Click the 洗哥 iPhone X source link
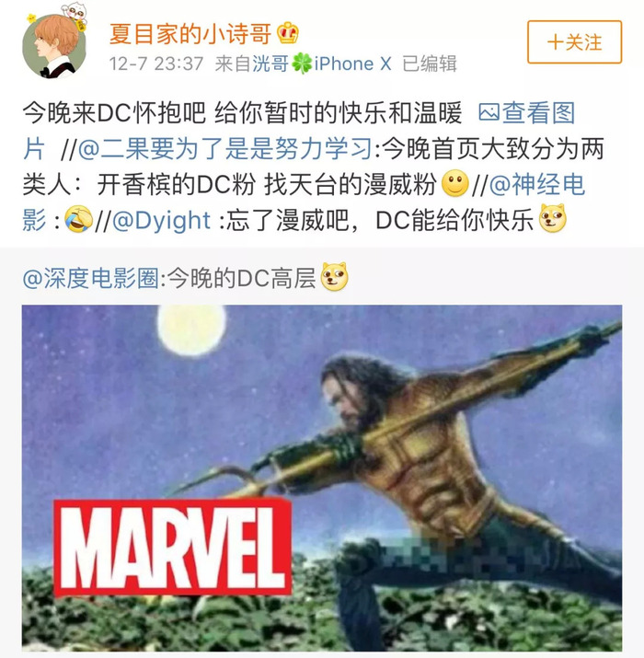 pos(321,63)
